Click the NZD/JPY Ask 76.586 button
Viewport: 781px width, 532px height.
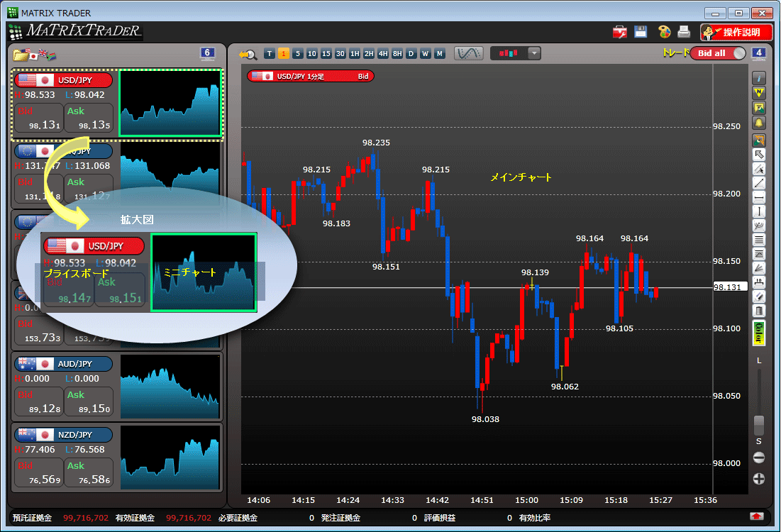pos(89,472)
